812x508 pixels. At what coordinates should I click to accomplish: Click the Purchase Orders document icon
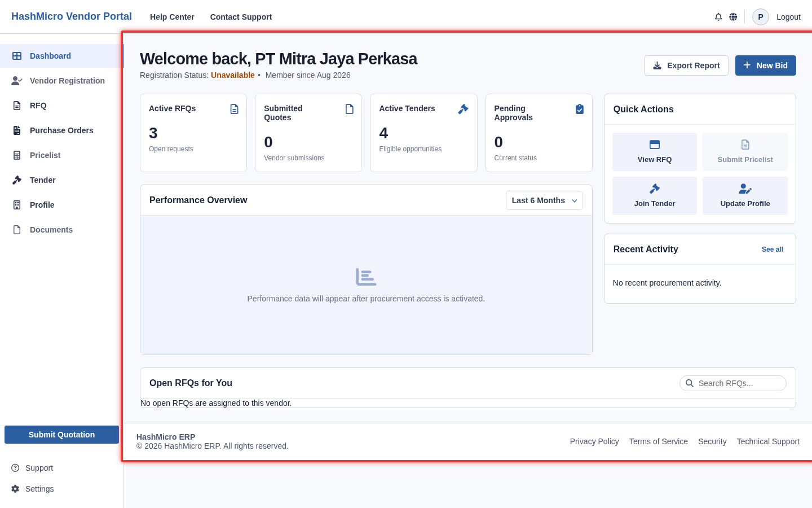point(17,130)
